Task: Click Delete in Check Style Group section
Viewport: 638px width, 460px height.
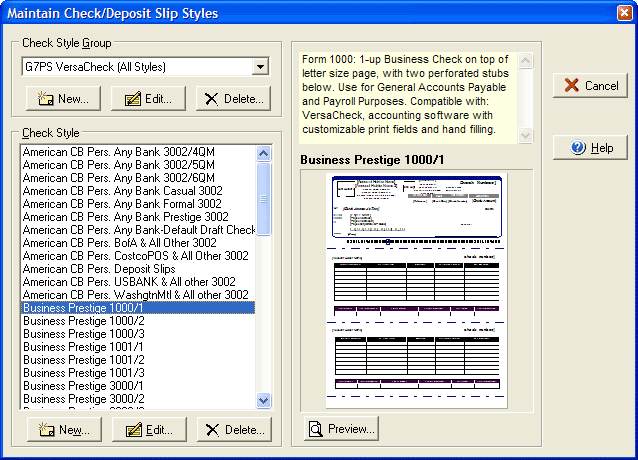Action: (x=234, y=99)
